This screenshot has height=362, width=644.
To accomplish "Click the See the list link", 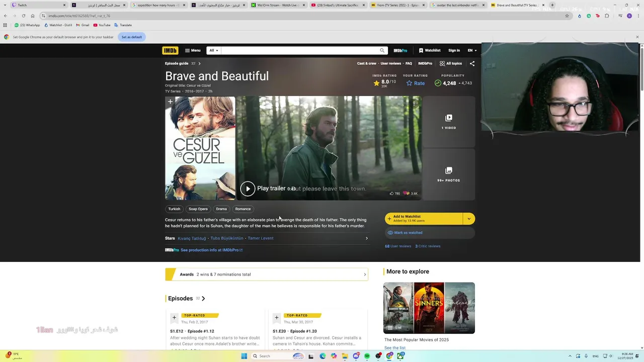I will (x=395, y=348).
